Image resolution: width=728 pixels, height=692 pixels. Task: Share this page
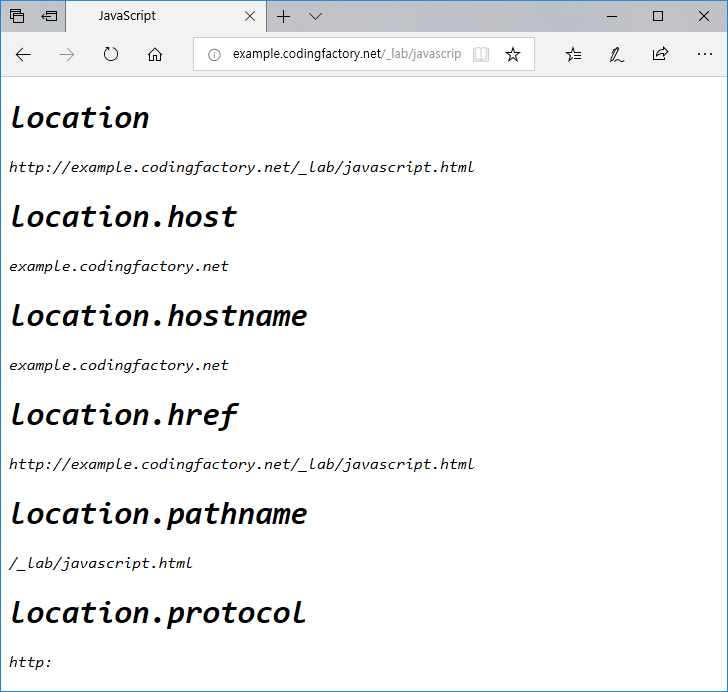point(660,54)
